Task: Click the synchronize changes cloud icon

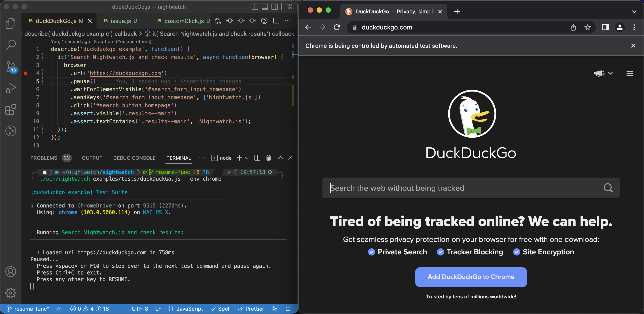Action: click(59, 309)
